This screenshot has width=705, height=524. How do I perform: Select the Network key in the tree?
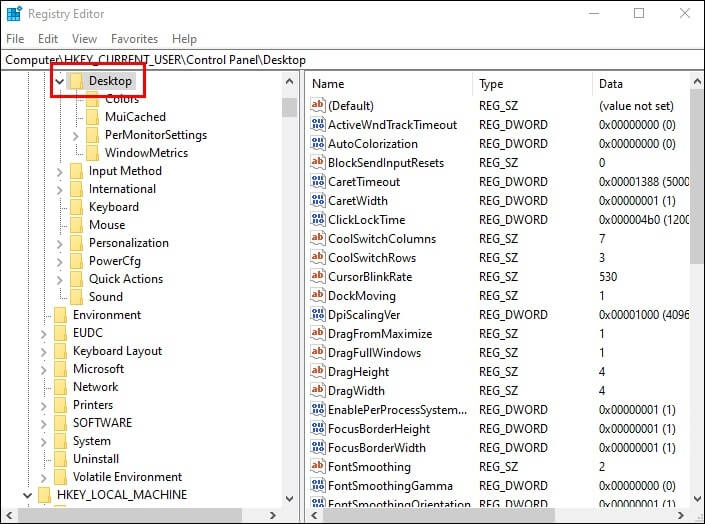(95, 387)
